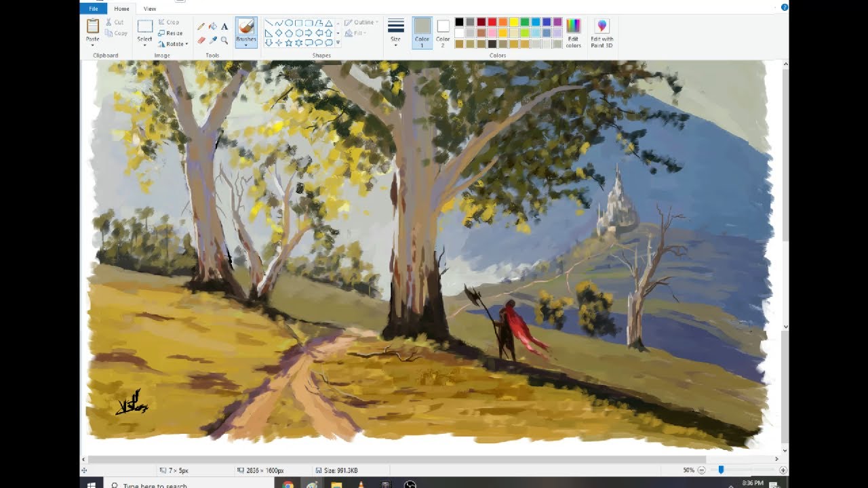Image resolution: width=868 pixels, height=488 pixels.
Task: Click the Size: 991.3KB status text
Action: (341, 470)
